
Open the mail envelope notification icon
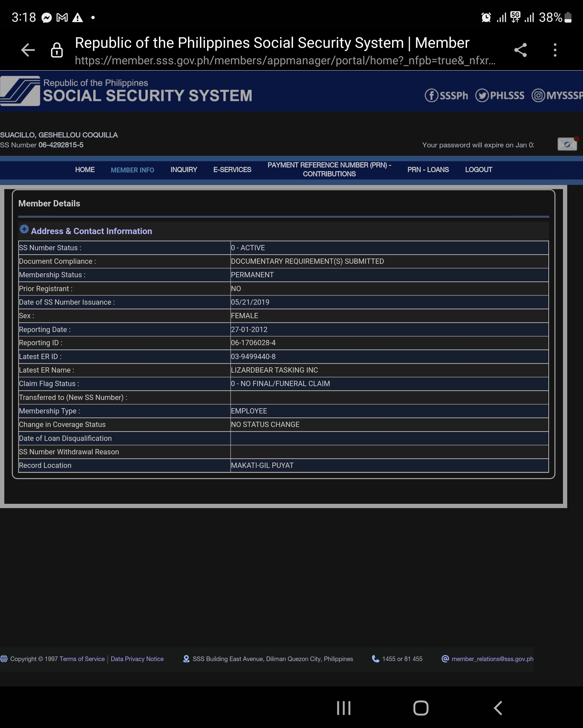point(567,144)
